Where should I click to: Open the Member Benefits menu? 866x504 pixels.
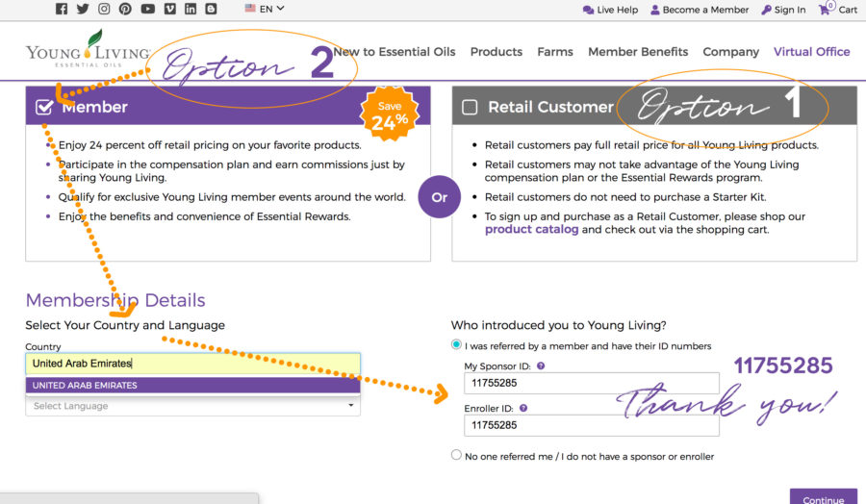[x=638, y=52]
